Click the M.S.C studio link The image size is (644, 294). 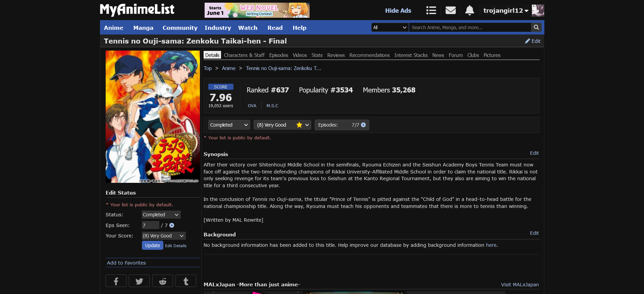click(272, 106)
